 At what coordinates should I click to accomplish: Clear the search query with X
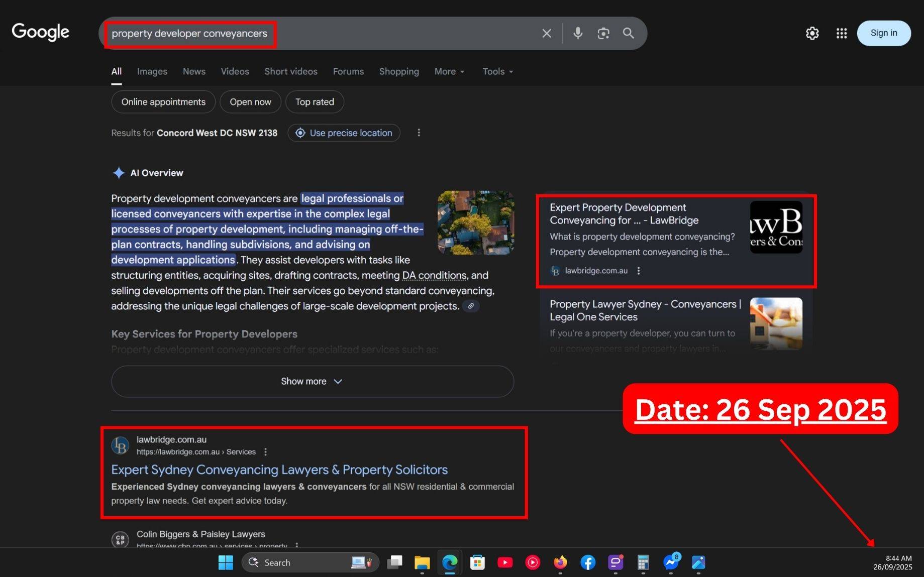click(x=547, y=33)
